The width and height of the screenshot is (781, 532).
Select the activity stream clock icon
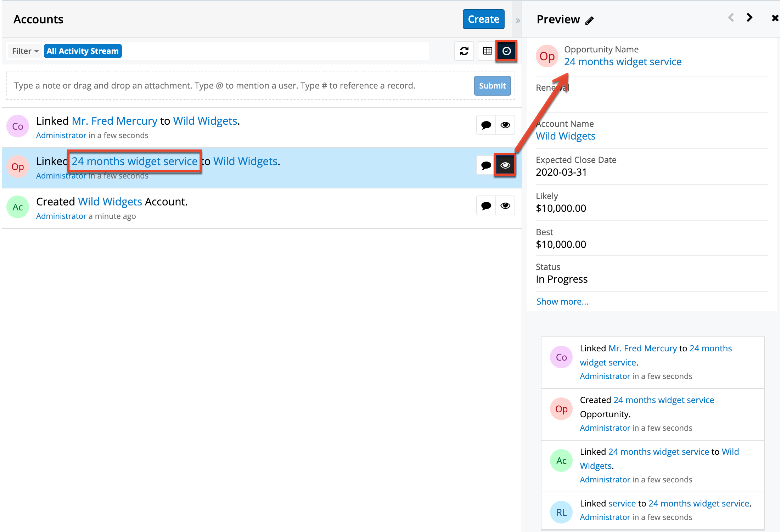tap(506, 51)
